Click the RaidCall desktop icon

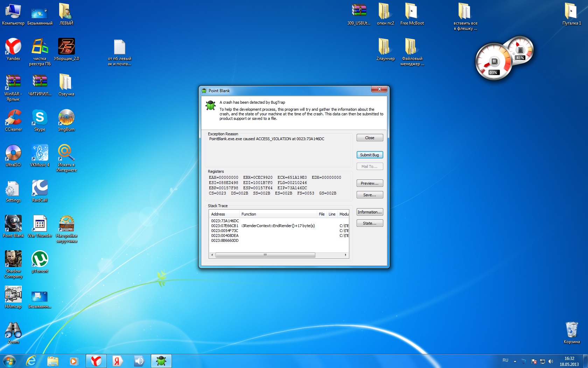coord(40,189)
